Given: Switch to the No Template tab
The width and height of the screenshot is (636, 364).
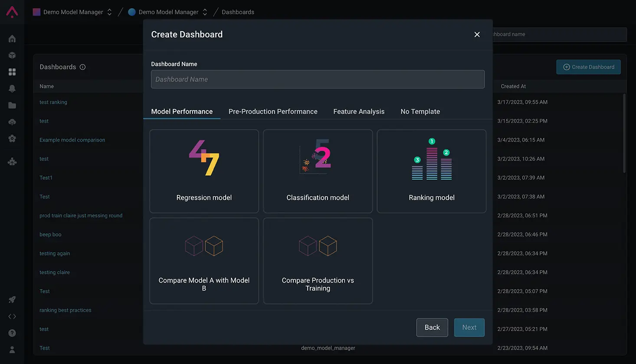Looking at the screenshot, I should point(420,111).
